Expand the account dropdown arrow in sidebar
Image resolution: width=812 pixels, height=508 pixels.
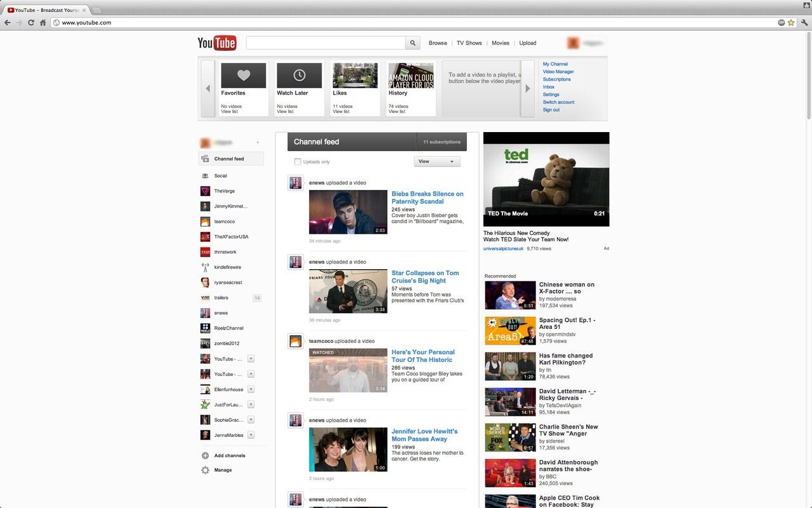258,143
